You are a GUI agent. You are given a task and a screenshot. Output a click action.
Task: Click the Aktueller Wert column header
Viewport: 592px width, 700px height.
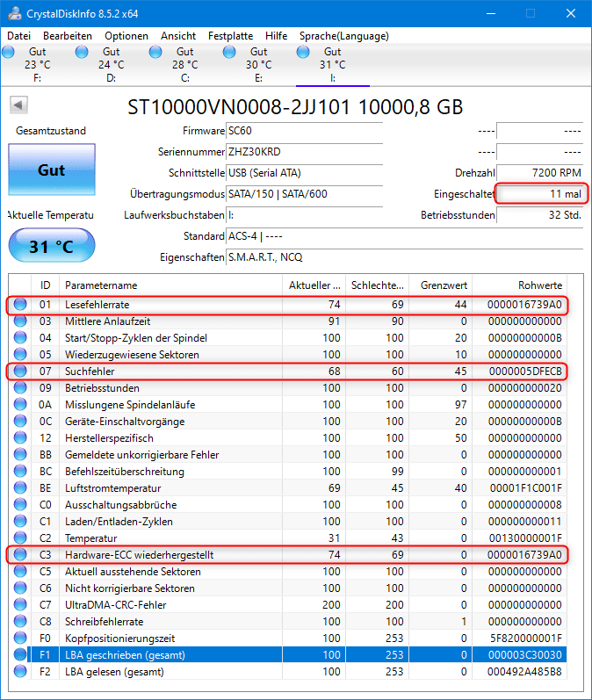point(314,285)
